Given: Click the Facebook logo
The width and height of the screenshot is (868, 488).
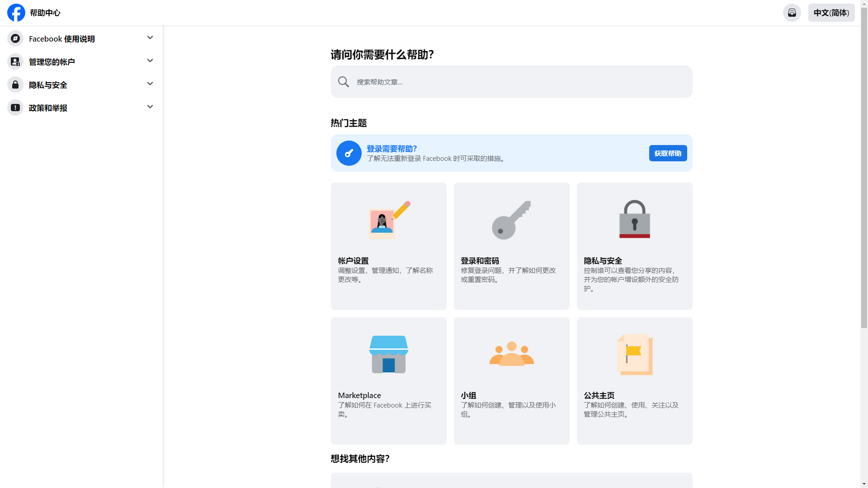Looking at the screenshot, I should point(16,13).
